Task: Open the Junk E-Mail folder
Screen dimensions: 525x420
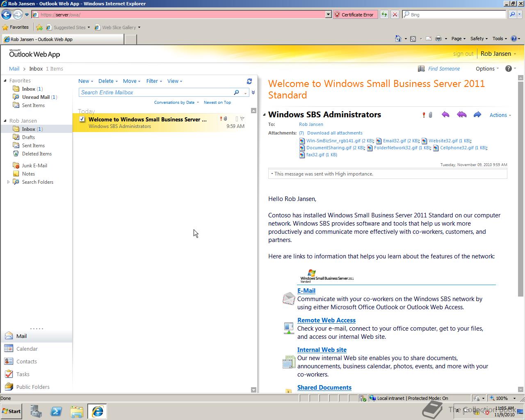Action: (x=34, y=165)
